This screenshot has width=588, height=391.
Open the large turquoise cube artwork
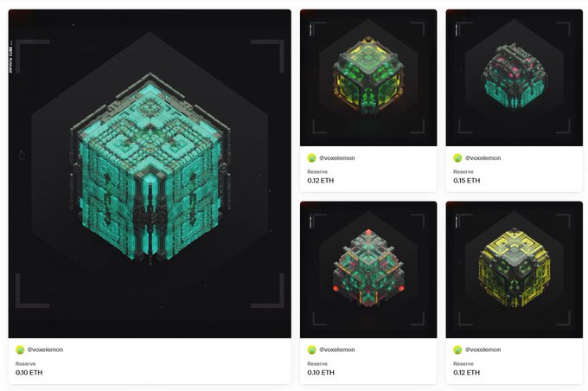pyautogui.click(x=150, y=174)
